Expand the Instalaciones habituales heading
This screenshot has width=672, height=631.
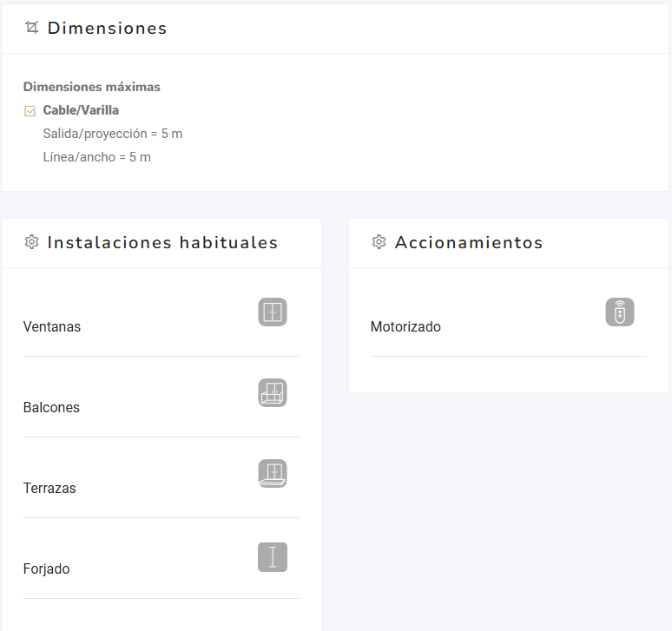tap(162, 242)
